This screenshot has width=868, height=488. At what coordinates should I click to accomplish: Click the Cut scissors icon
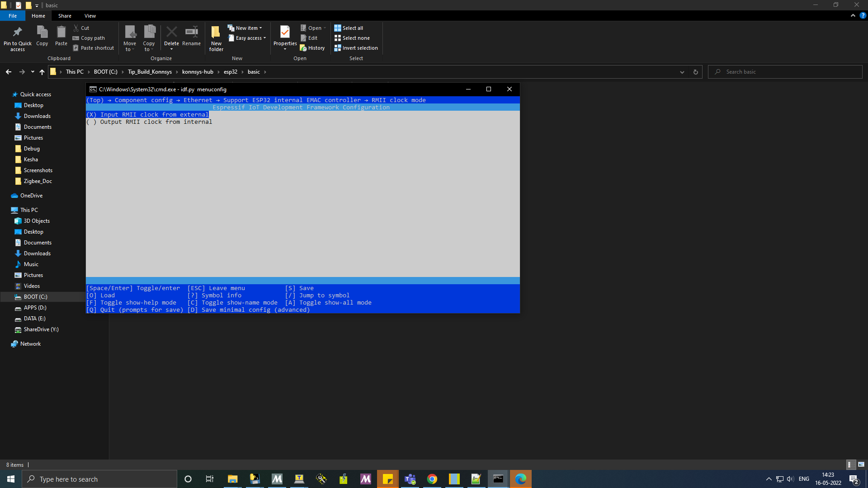[76, 28]
